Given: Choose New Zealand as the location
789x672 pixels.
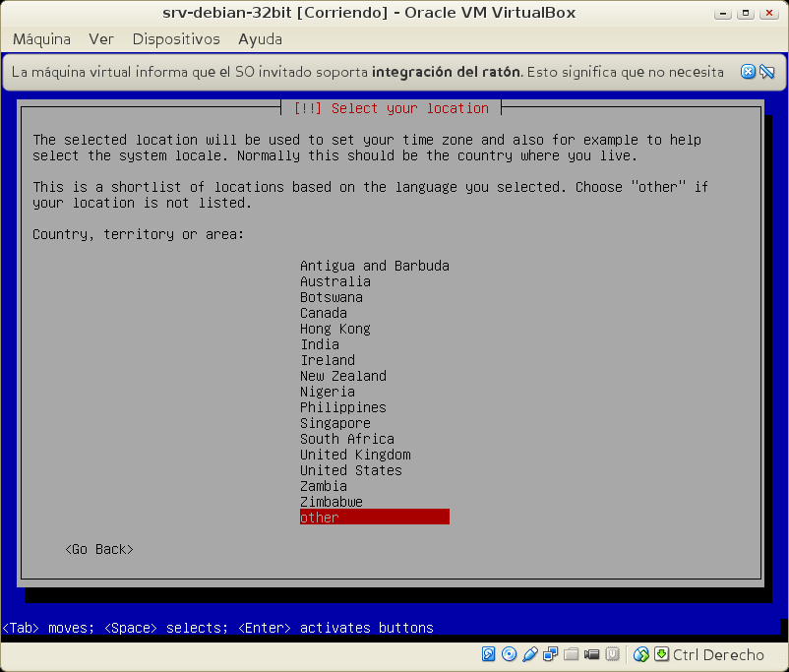Looking at the screenshot, I should (342, 376).
